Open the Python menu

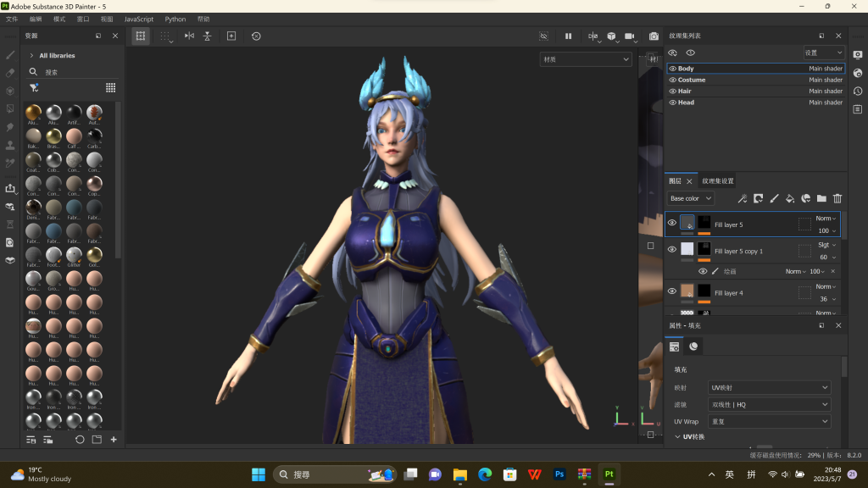pos(175,19)
